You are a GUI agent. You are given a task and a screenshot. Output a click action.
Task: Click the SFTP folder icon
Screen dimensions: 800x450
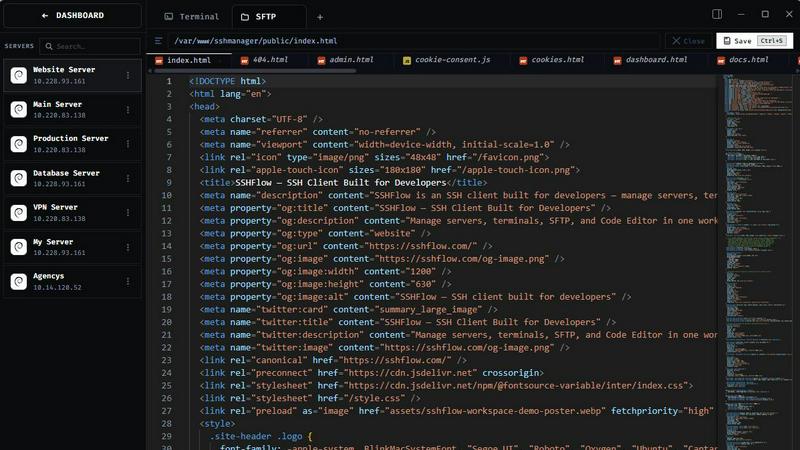click(x=245, y=17)
